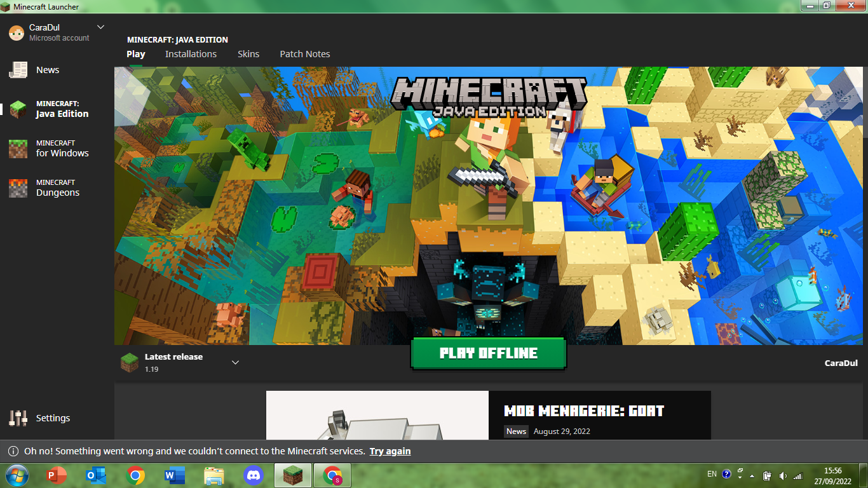Image resolution: width=868 pixels, height=488 pixels.
Task: Open PowerPoint from the taskbar
Action: tap(57, 475)
